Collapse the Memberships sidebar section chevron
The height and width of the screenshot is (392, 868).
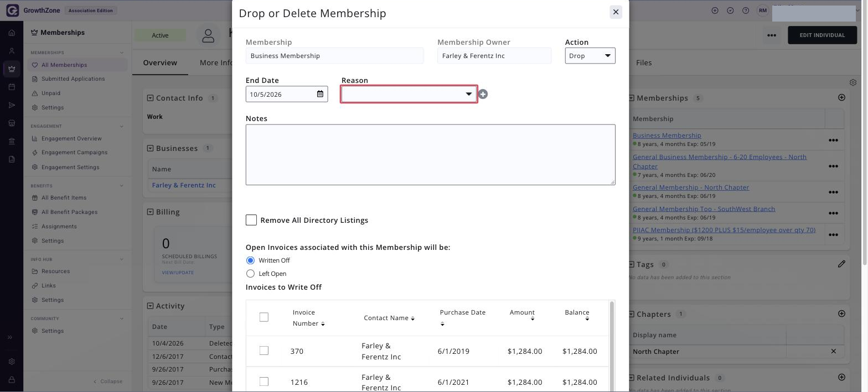(122, 53)
